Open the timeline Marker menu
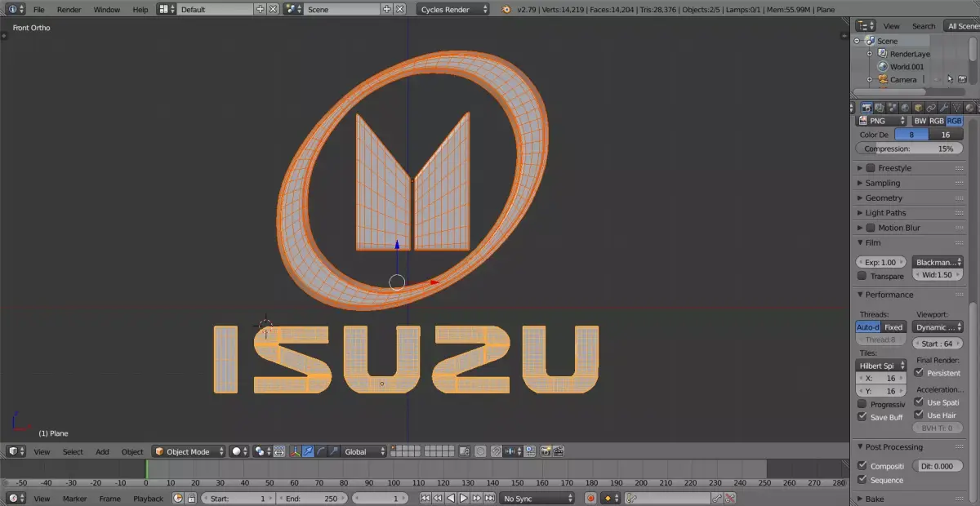The height and width of the screenshot is (506, 980). 74,498
